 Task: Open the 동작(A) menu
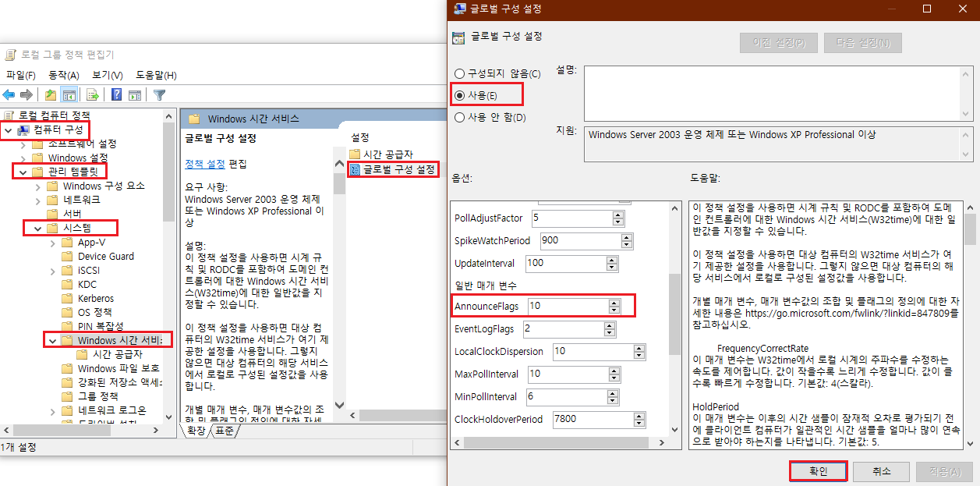click(64, 75)
